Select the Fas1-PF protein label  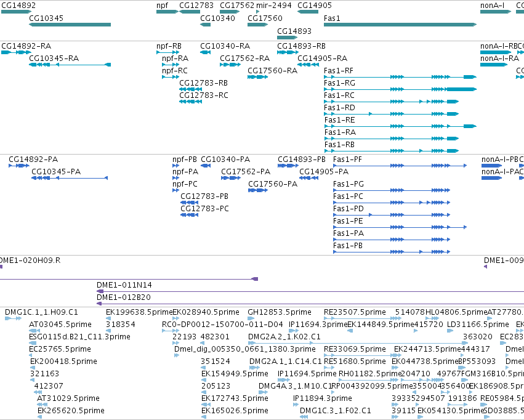click(347, 159)
